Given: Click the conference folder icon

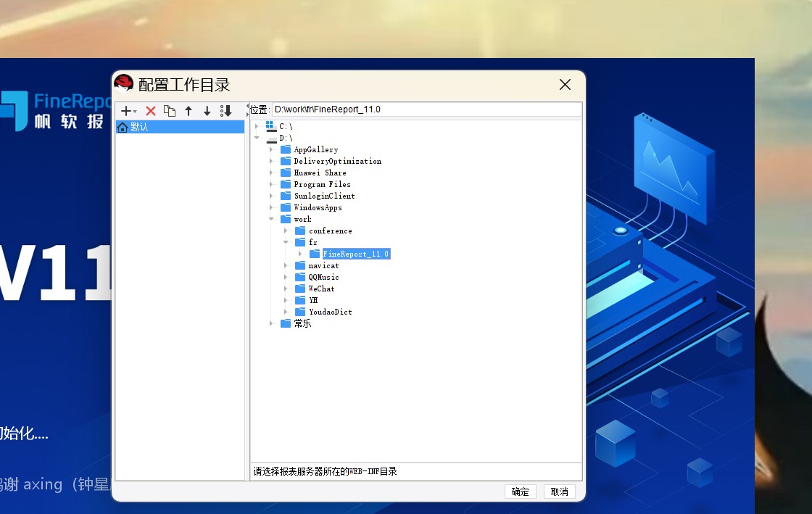Looking at the screenshot, I should [300, 231].
